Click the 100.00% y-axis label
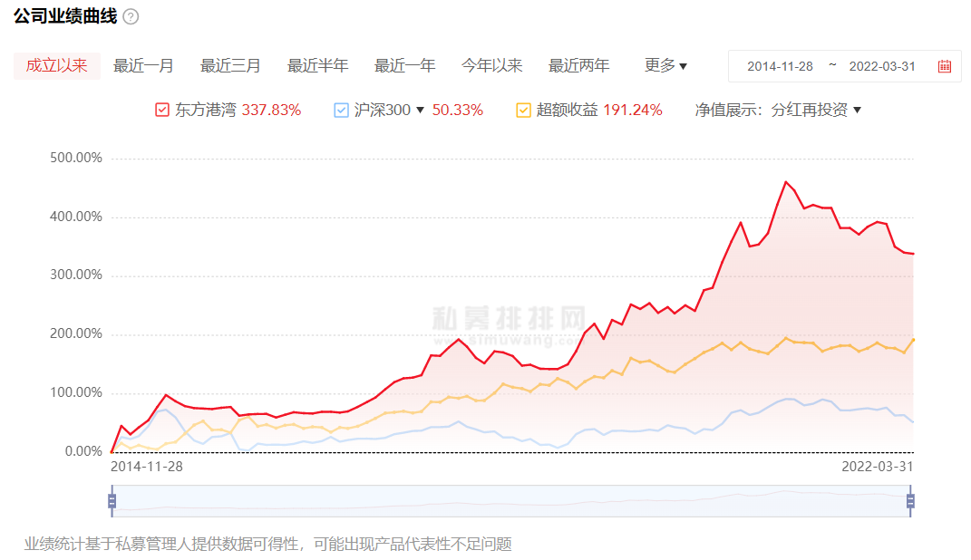The height and width of the screenshot is (560, 971). coord(76,392)
